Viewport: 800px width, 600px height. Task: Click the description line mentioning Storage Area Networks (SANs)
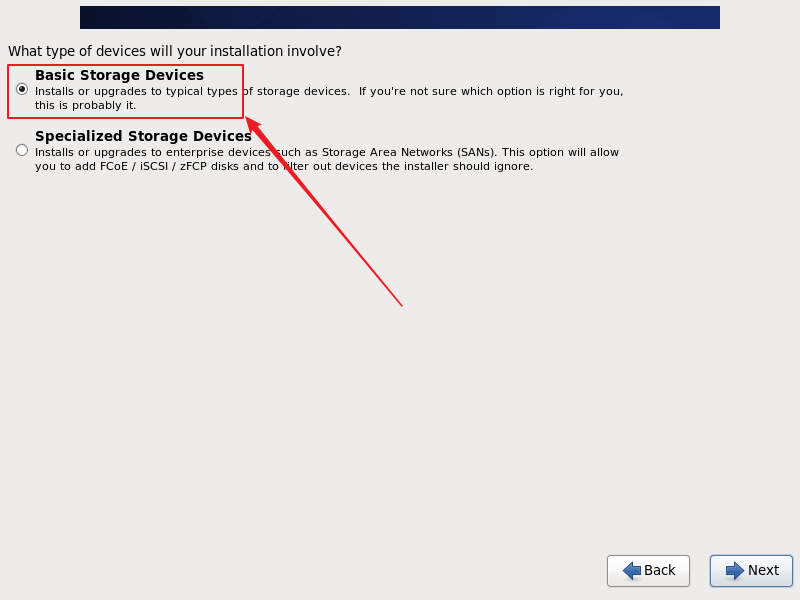coord(327,152)
